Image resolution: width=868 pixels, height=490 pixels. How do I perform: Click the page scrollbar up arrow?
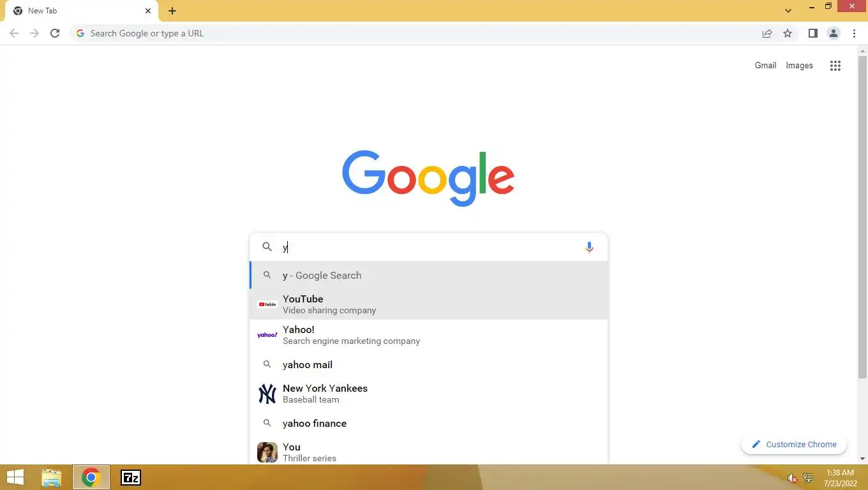pyautogui.click(x=862, y=50)
